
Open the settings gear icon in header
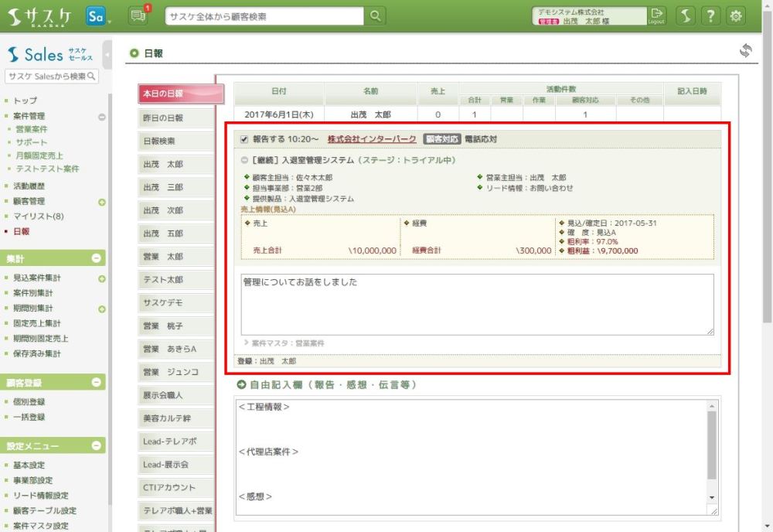[x=737, y=15]
